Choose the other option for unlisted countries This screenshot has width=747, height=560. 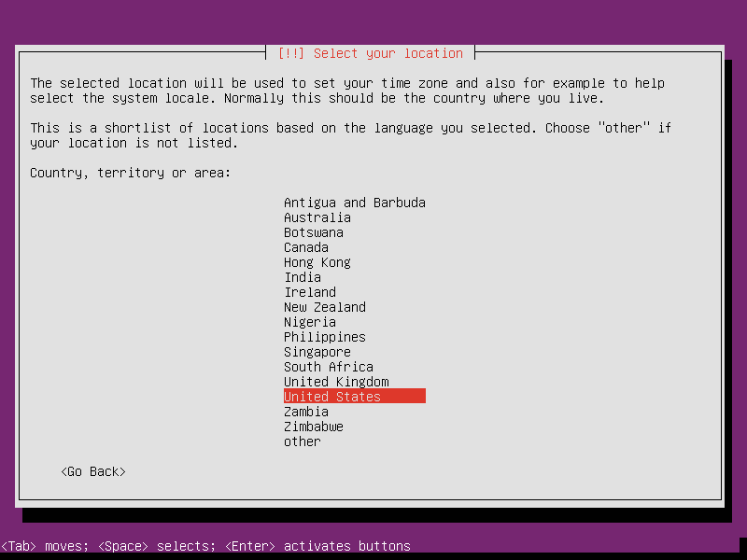pyautogui.click(x=301, y=441)
